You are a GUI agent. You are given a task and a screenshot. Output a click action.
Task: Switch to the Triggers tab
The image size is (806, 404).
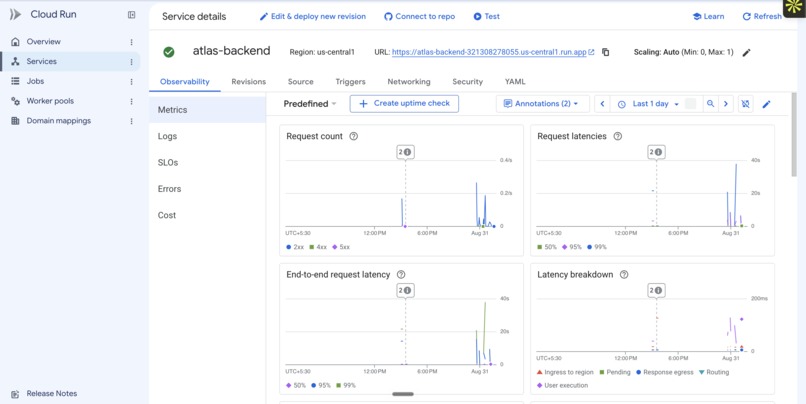coord(351,82)
